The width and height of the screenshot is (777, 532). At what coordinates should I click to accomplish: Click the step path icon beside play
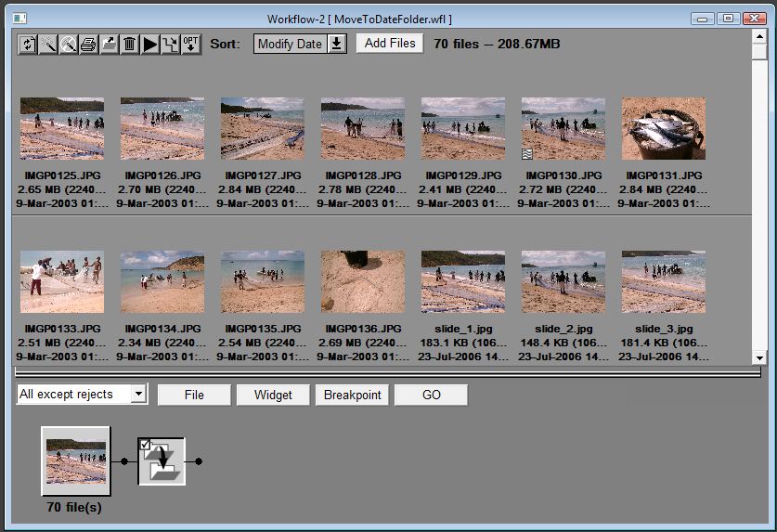pos(170,44)
